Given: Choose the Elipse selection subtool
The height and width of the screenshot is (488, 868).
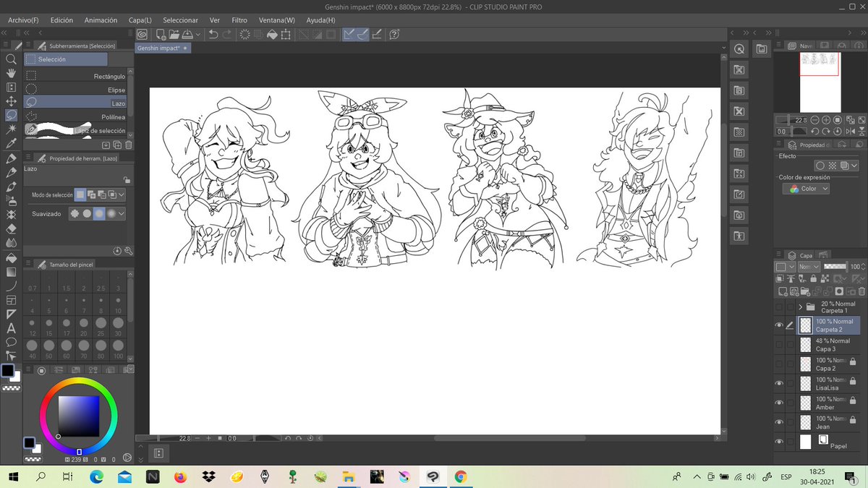Looking at the screenshot, I should 76,90.
